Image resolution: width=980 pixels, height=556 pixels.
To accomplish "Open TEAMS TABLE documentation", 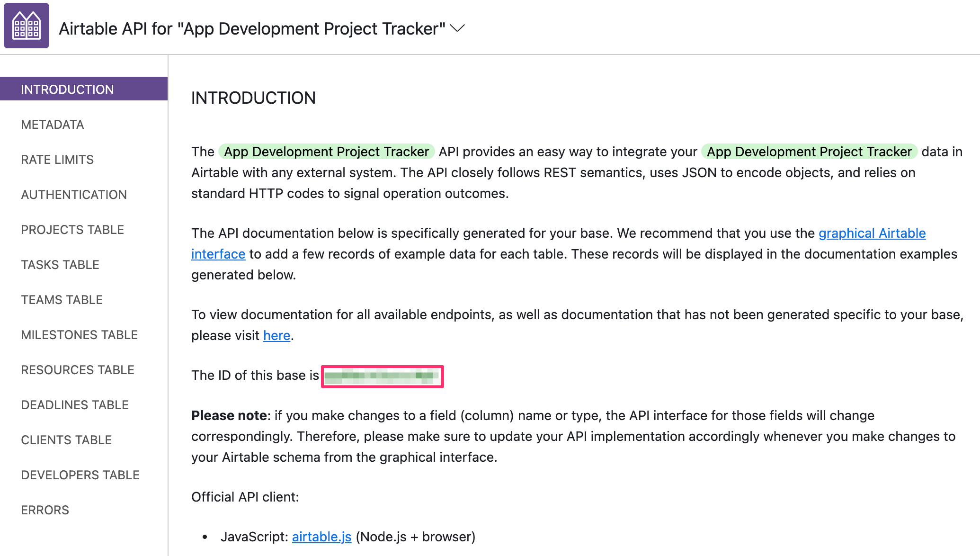I will pyautogui.click(x=62, y=300).
